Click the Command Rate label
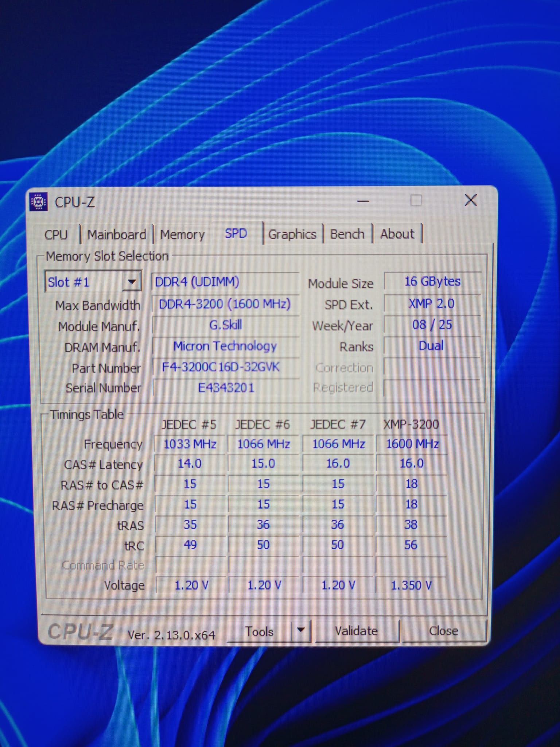 (103, 565)
